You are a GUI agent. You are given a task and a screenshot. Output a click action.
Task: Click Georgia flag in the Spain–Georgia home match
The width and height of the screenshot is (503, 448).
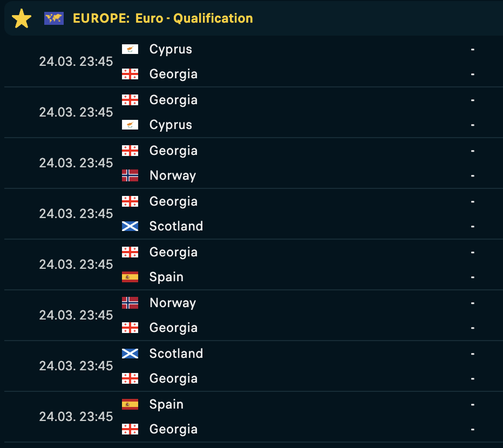coord(130,429)
